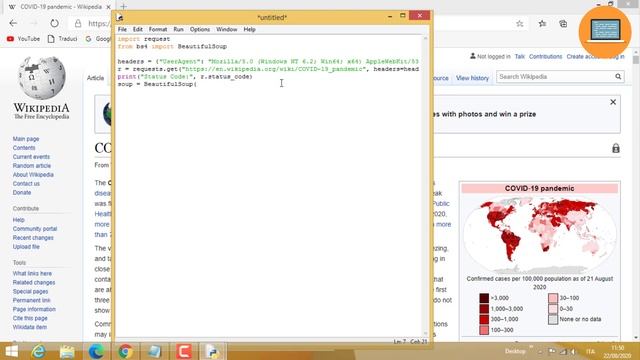Open the Page information link
The image size is (640, 360).
point(34,309)
